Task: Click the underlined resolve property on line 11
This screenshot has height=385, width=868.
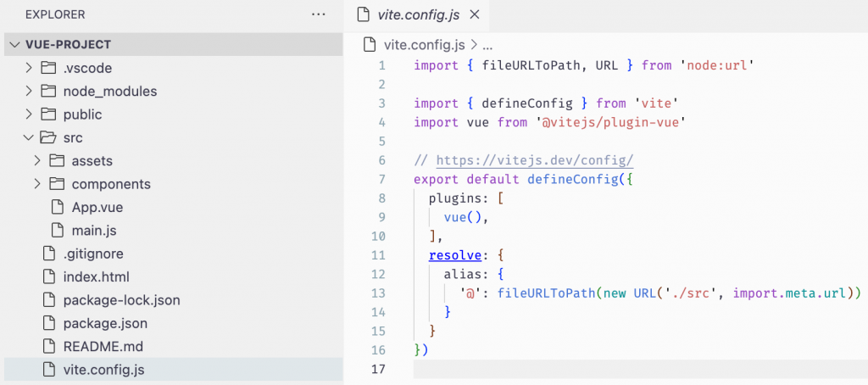Action: [455, 256]
